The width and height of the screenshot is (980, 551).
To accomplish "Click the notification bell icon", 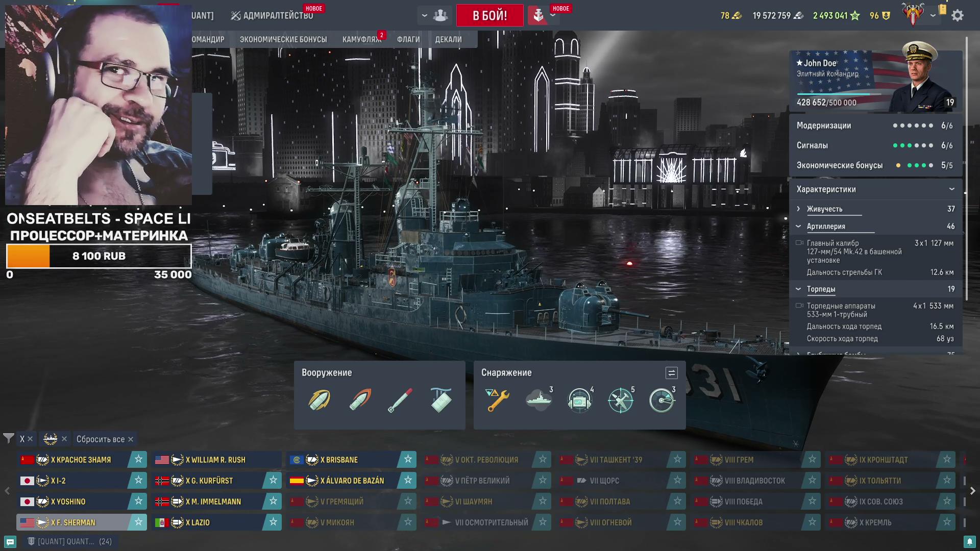I will (x=969, y=542).
